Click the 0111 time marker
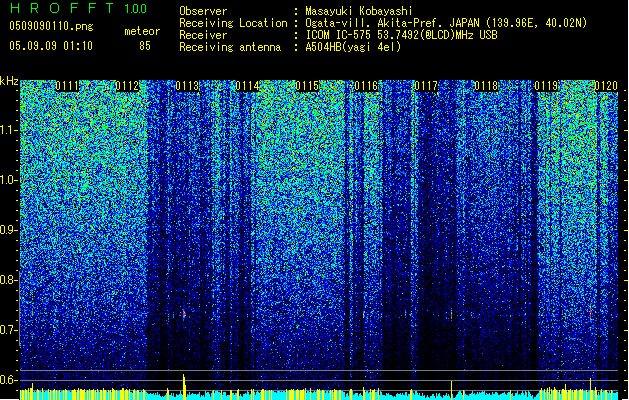The height and width of the screenshot is (400, 629). click(x=67, y=86)
